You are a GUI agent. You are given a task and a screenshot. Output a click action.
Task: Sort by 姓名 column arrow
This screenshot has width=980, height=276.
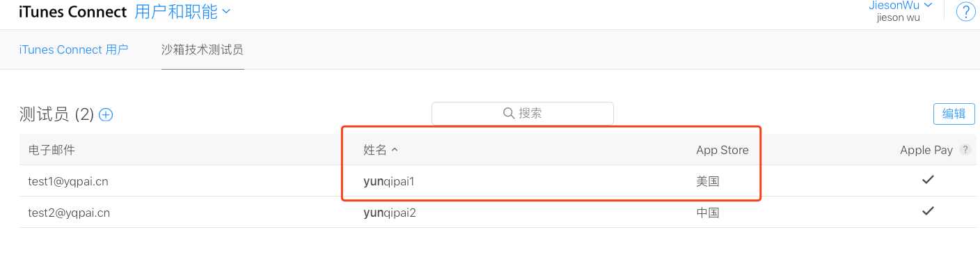coord(395,150)
